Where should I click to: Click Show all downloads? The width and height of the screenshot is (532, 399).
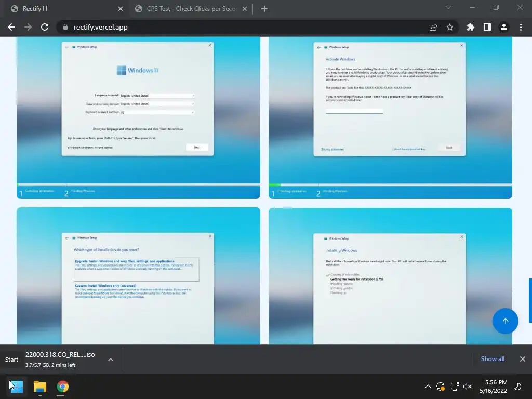(x=493, y=359)
